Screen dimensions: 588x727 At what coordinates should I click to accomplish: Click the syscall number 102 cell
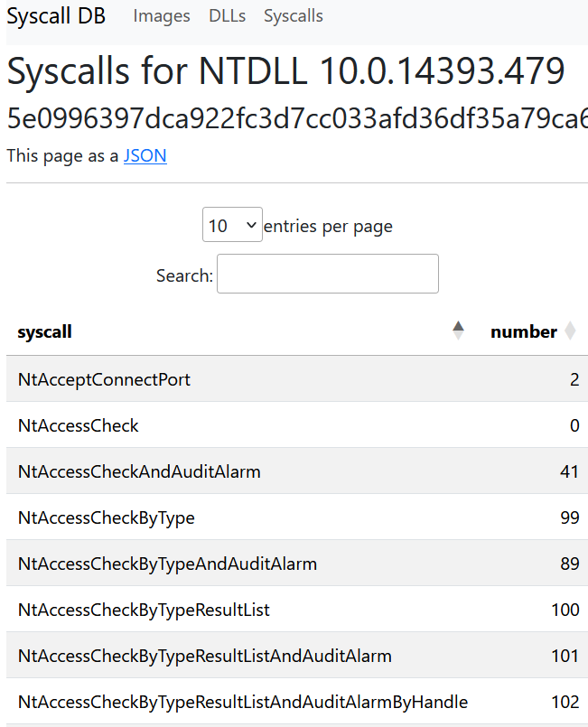tap(565, 702)
